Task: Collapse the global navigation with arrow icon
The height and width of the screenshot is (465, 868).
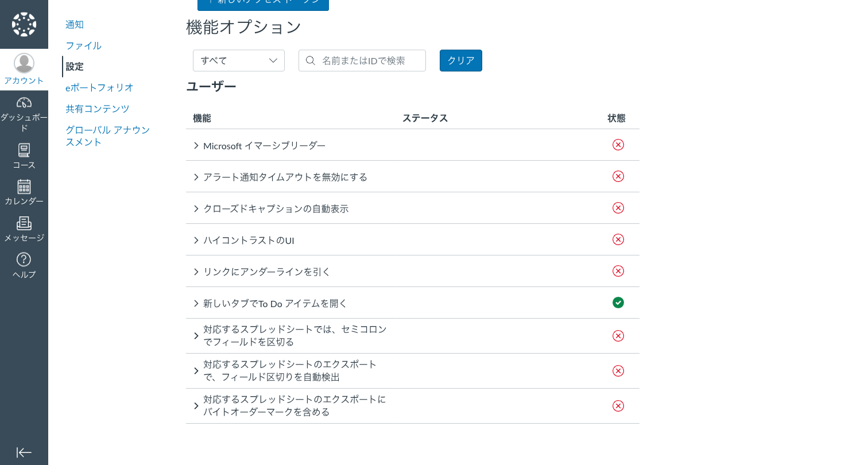Action: pos(24,452)
